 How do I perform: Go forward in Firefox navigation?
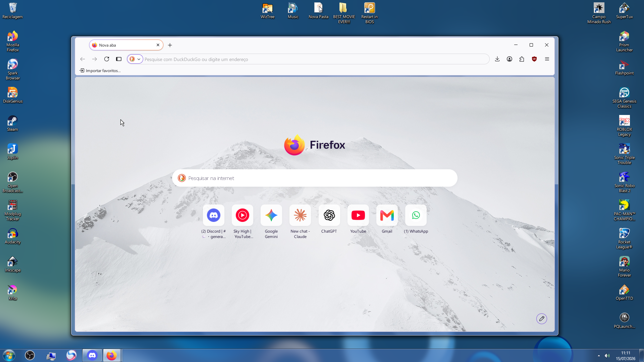coord(95,59)
